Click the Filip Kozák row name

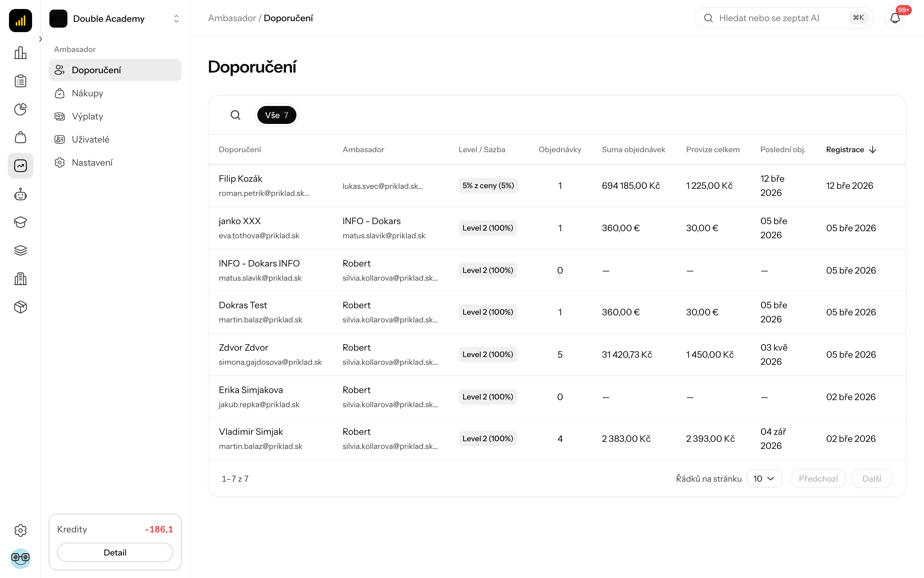pos(241,179)
